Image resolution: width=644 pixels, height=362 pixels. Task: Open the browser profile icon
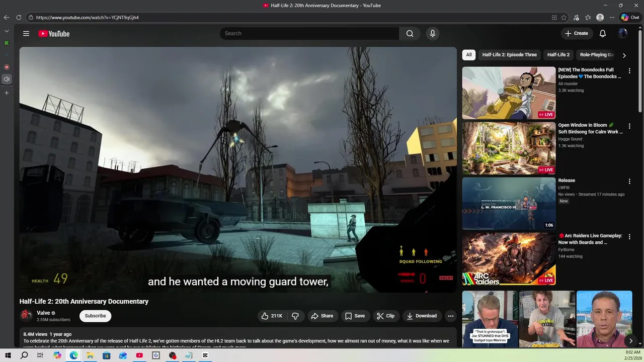[x=600, y=17]
